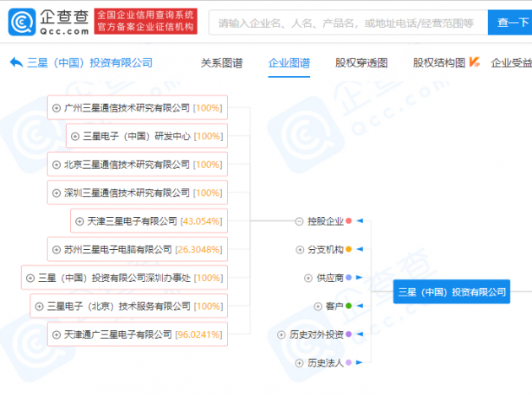Expand the 历史对外投资 node
The height and width of the screenshot is (396, 532).
281,335
